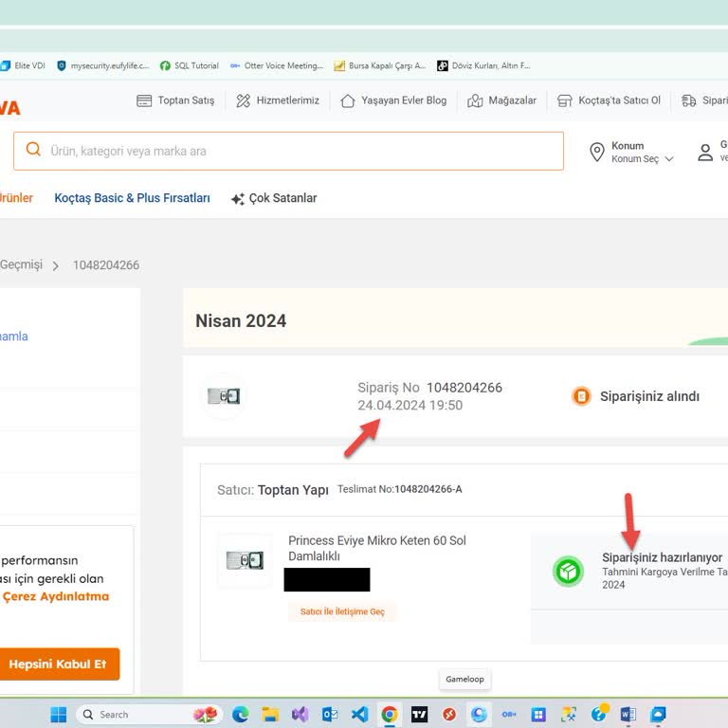
Task: Open Visual Studio from taskbar
Action: [x=300, y=714]
